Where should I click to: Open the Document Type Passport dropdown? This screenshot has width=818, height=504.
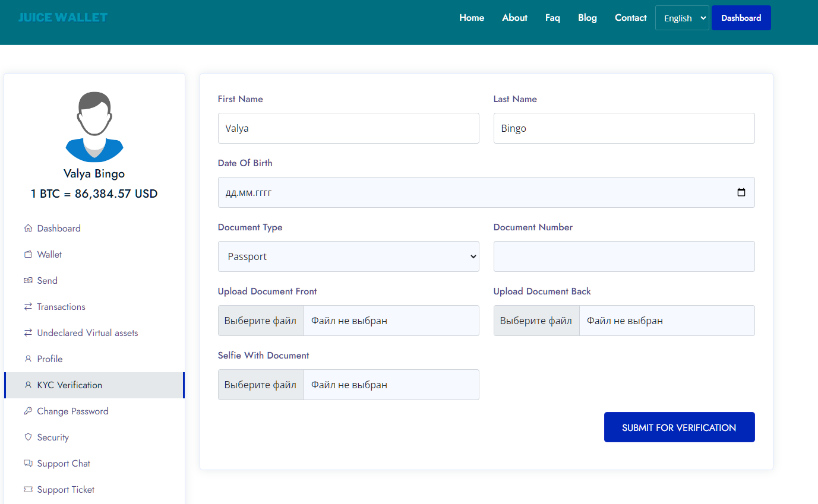click(x=349, y=256)
